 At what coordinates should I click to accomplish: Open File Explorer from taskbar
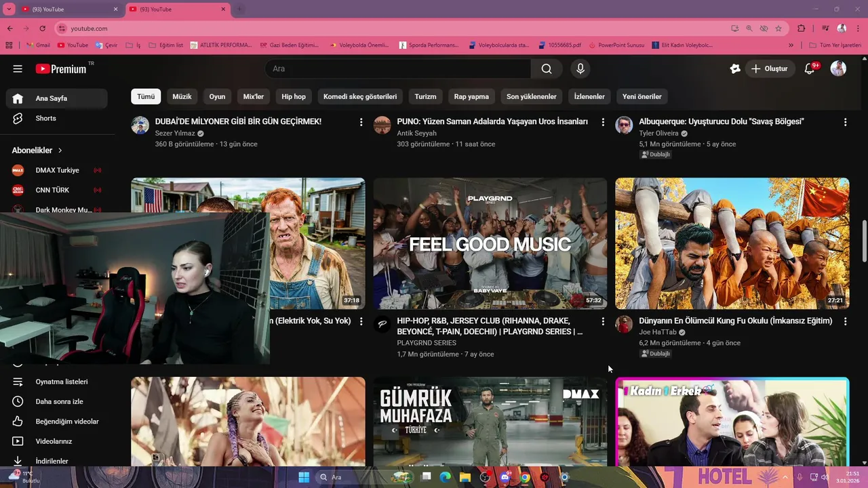465,477
